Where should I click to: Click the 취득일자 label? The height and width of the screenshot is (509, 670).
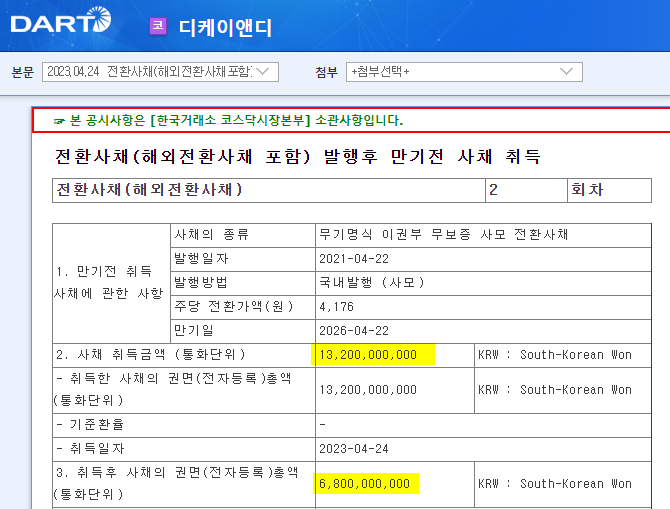point(91,449)
